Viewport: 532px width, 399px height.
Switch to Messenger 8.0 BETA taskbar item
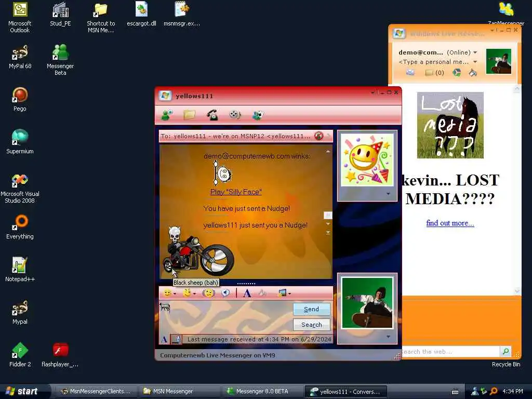(262, 391)
